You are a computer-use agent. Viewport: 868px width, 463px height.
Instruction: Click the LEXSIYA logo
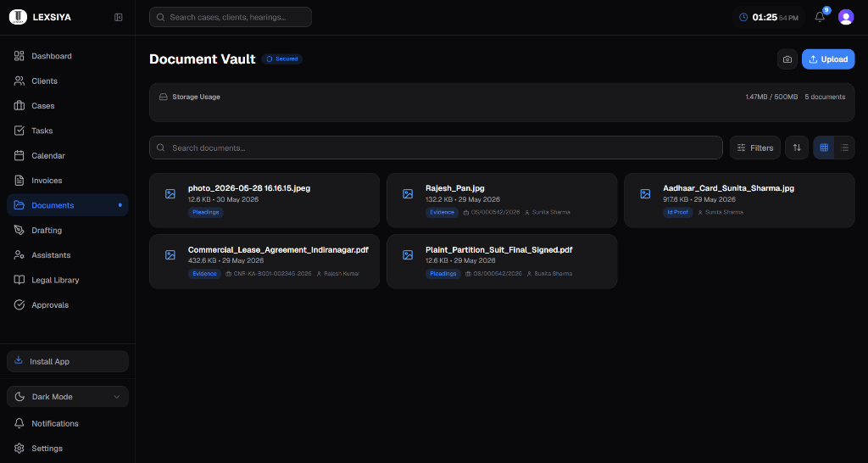(19, 17)
